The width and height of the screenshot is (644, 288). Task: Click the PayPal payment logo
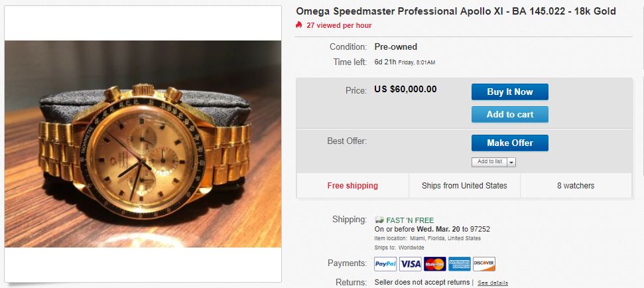[385, 264]
